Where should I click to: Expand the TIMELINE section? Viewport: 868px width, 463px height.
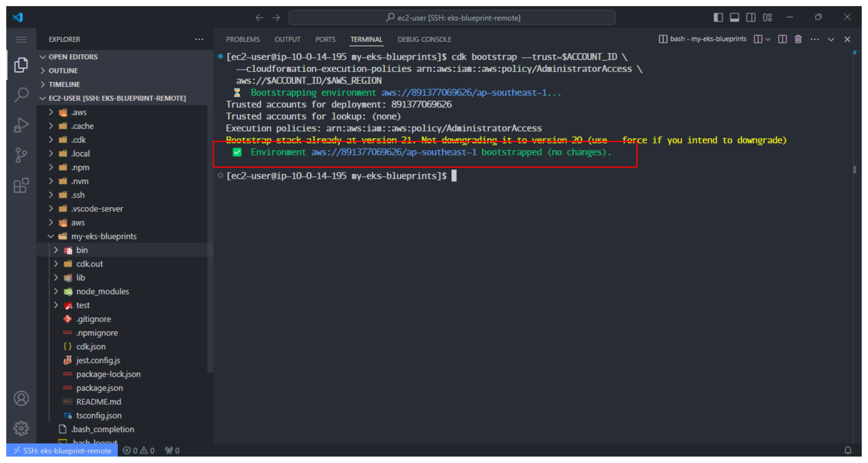pyautogui.click(x=125, y=84)
